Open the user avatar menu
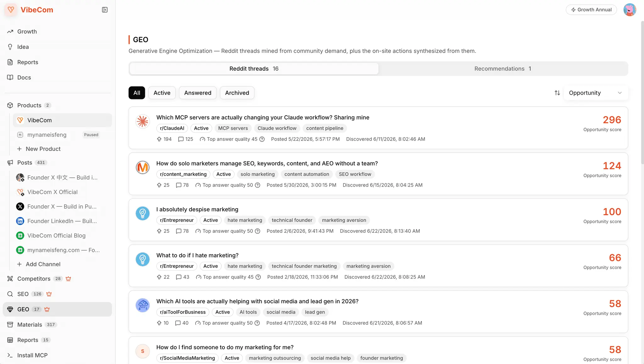Viewport: 644px width, 364px height. point(630,10)
